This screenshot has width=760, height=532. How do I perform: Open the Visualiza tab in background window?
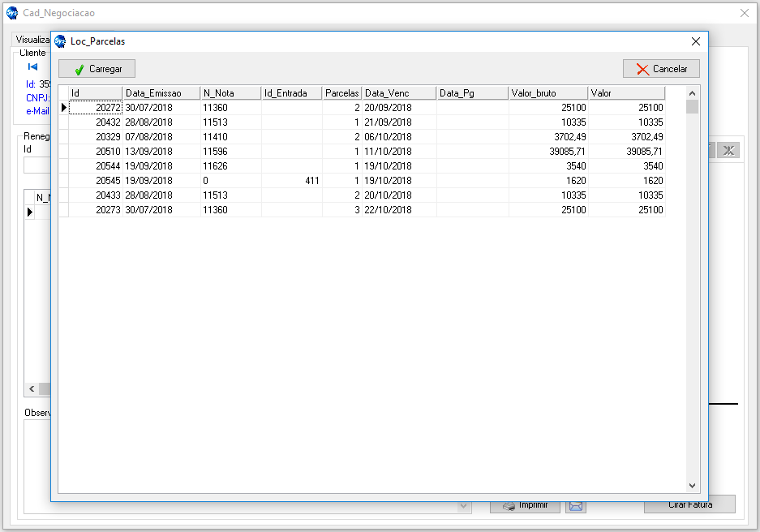(x=32, y=39)
